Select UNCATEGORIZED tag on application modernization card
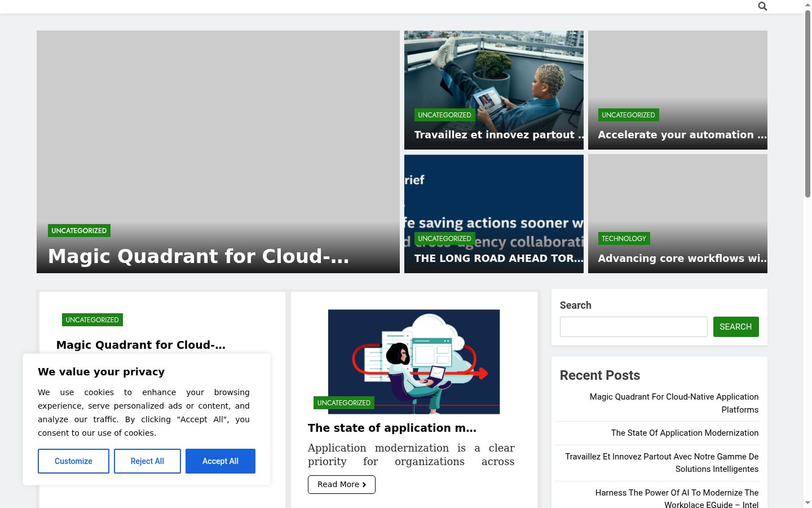812x508 pixels. 344,403
